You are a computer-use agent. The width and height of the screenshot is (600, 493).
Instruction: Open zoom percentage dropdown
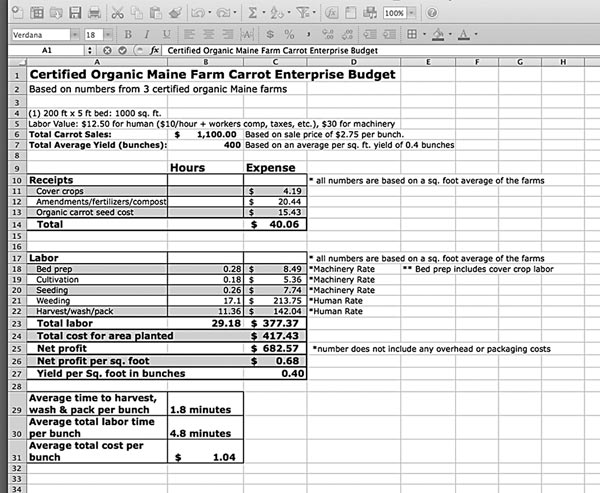point(411,13)
